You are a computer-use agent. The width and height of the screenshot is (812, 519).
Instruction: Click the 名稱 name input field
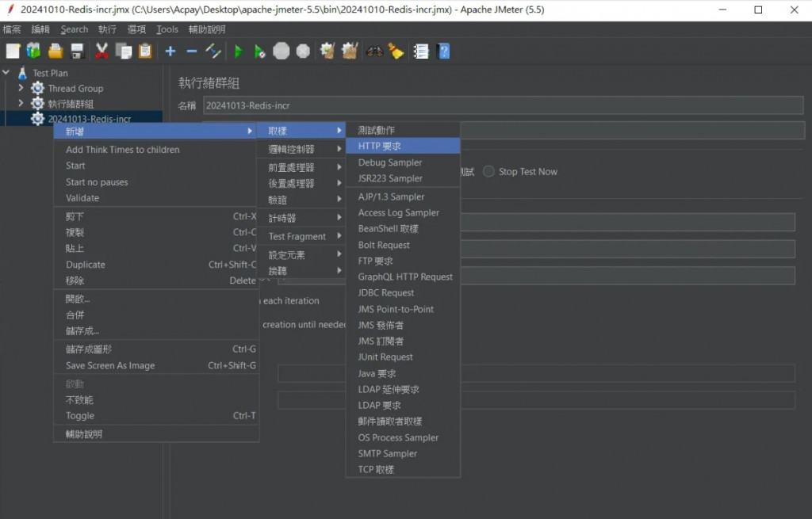pyautogui.click(x=503, y=105)
